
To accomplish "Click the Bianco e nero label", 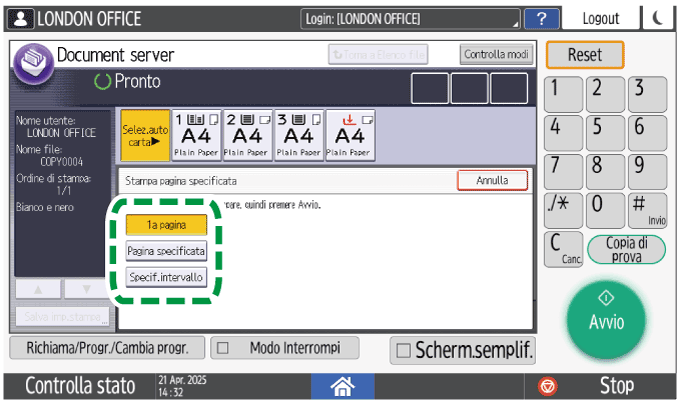I will click(x=45, y=207).
